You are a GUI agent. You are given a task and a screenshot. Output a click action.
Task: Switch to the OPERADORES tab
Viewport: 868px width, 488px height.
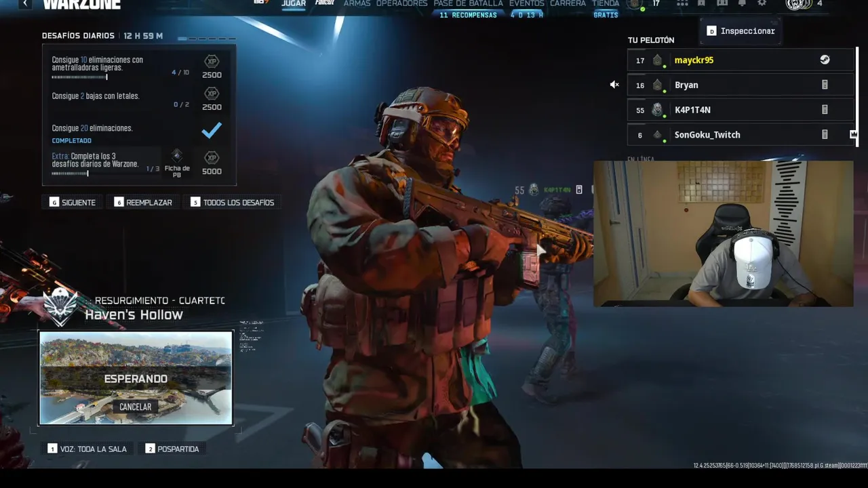pos(401,3)
